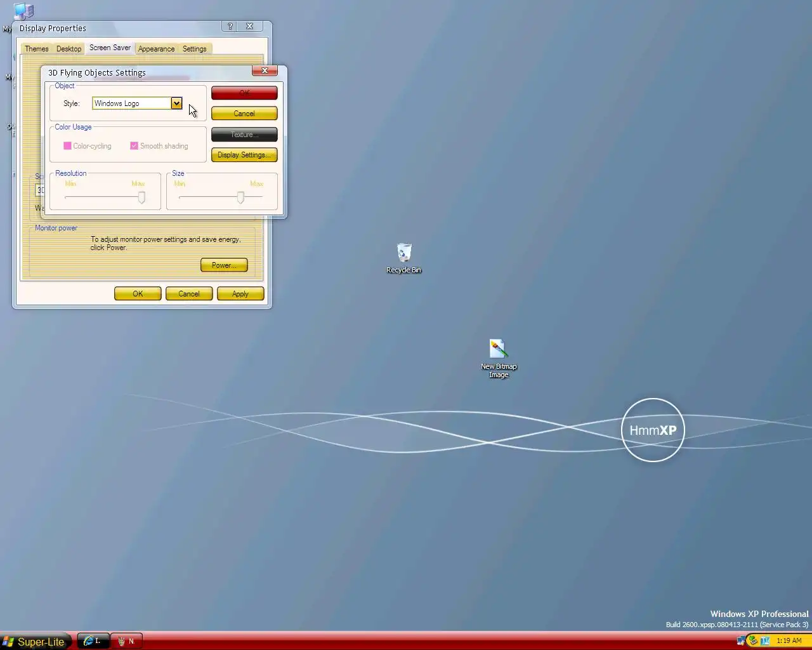
Task: Close the Display Properties window
Action: click(x=250, y=27)
